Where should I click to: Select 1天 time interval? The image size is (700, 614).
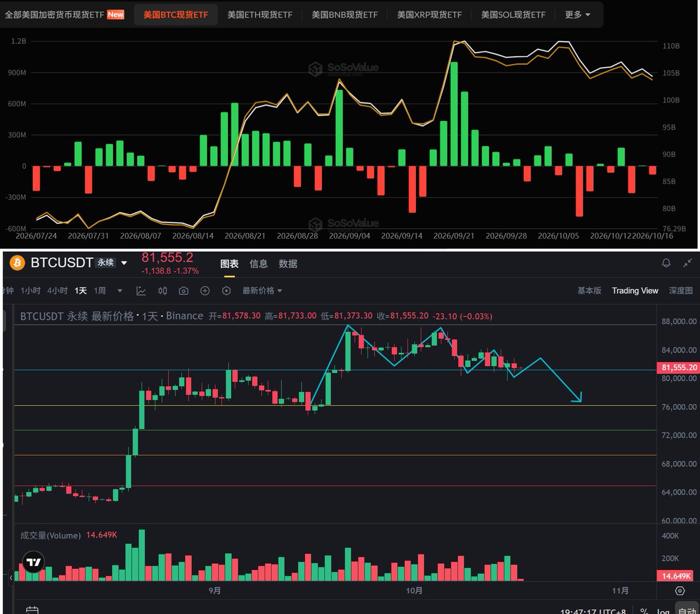click(x=80, y=291)
